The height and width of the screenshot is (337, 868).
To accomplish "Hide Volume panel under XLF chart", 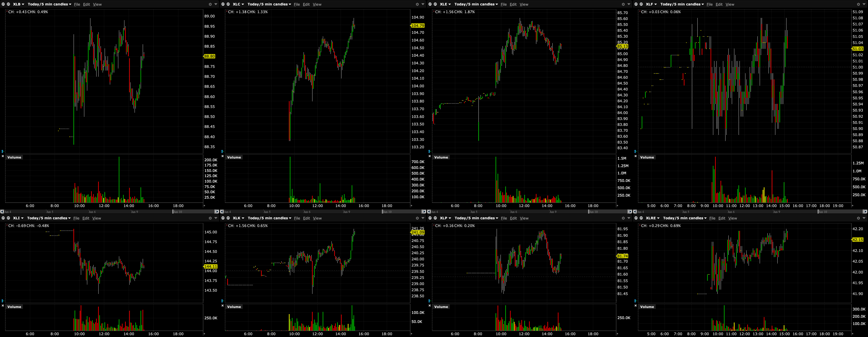I will tap(636, 156).
